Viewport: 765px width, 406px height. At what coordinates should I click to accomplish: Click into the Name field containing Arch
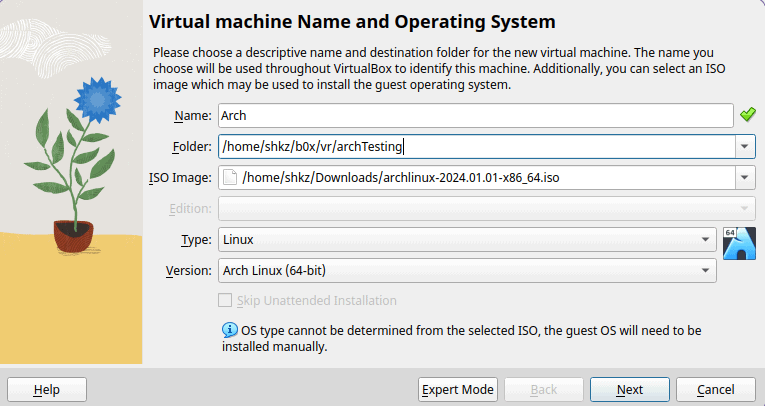476,116
